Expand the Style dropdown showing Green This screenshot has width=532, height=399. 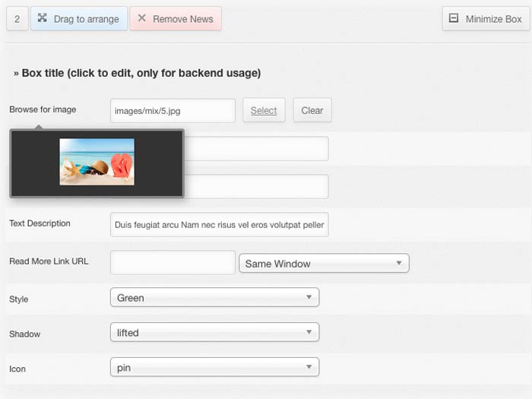click(x=214, y=298)
